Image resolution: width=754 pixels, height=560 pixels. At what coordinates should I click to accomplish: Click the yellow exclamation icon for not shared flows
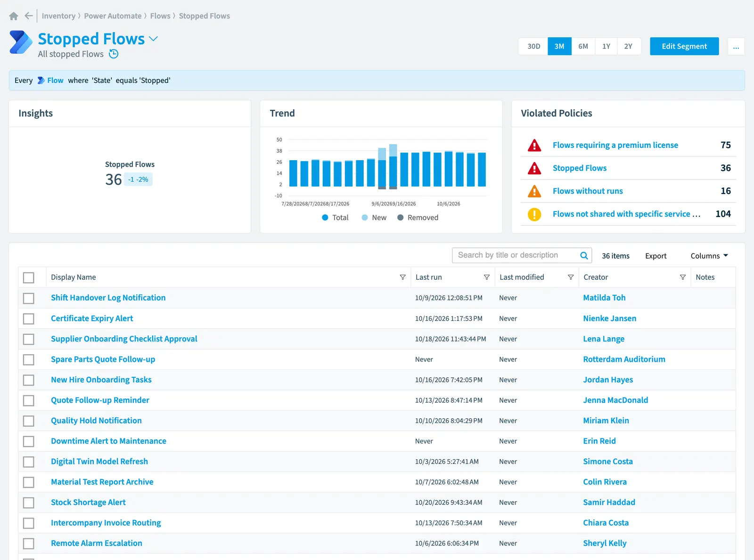coord(534,214)
